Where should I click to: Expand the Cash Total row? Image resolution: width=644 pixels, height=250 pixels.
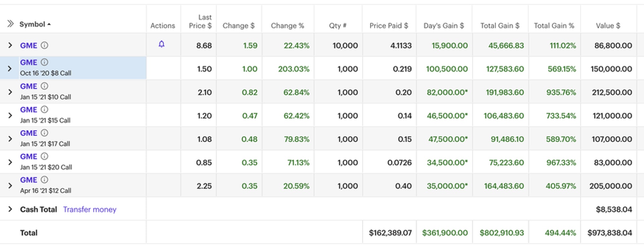point(10,209)
